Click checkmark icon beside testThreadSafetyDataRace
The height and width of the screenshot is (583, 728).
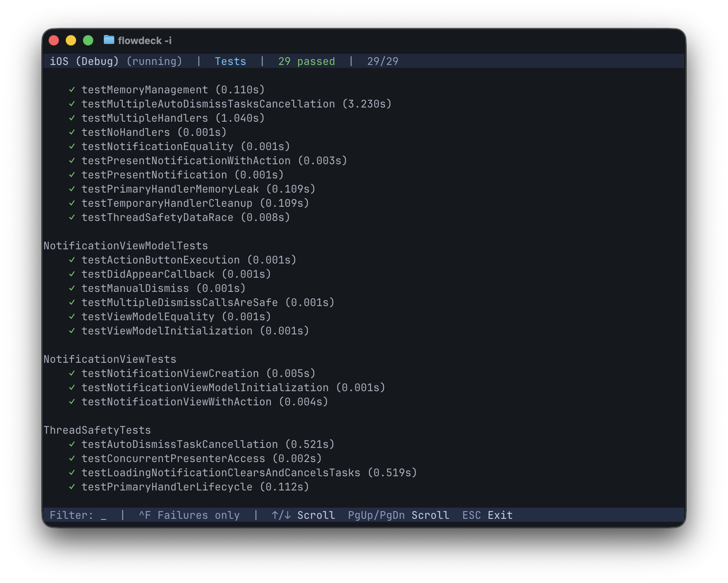72,217
